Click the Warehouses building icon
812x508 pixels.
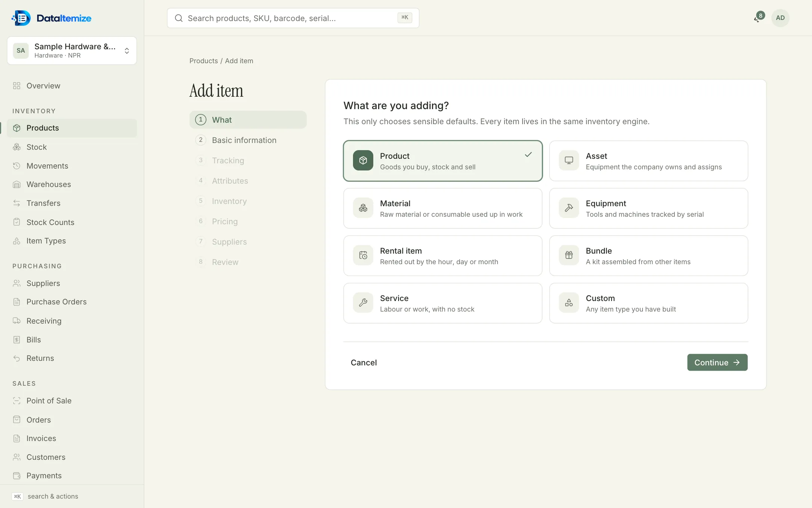[17, 184]
